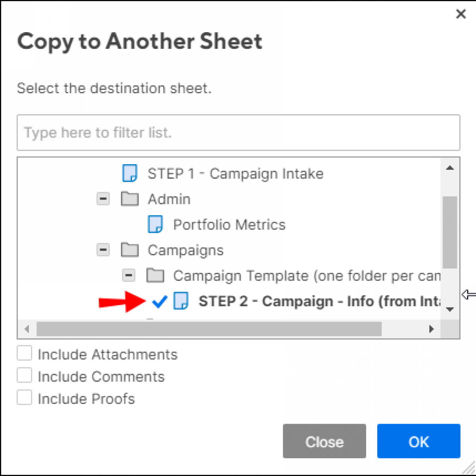Collapse the Campaigns folder

tap(103, 250)
